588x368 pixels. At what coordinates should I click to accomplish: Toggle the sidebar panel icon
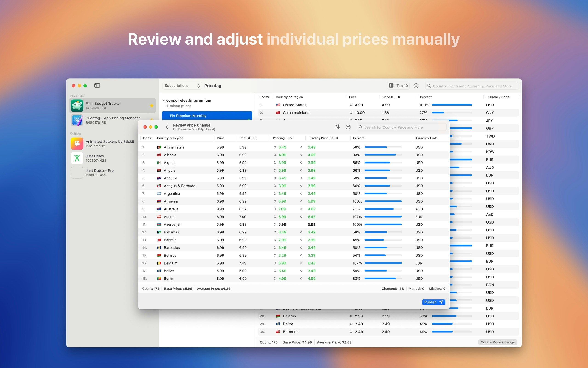[97, 85]
